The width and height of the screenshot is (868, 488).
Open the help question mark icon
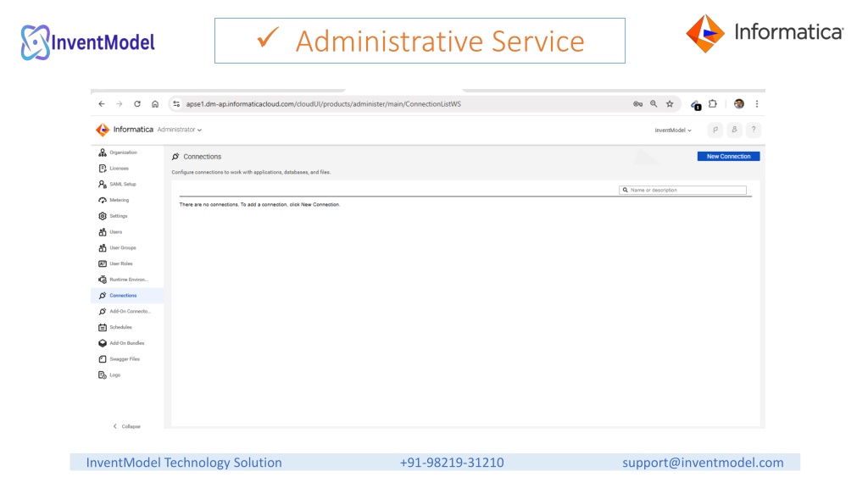pos(754,130)
